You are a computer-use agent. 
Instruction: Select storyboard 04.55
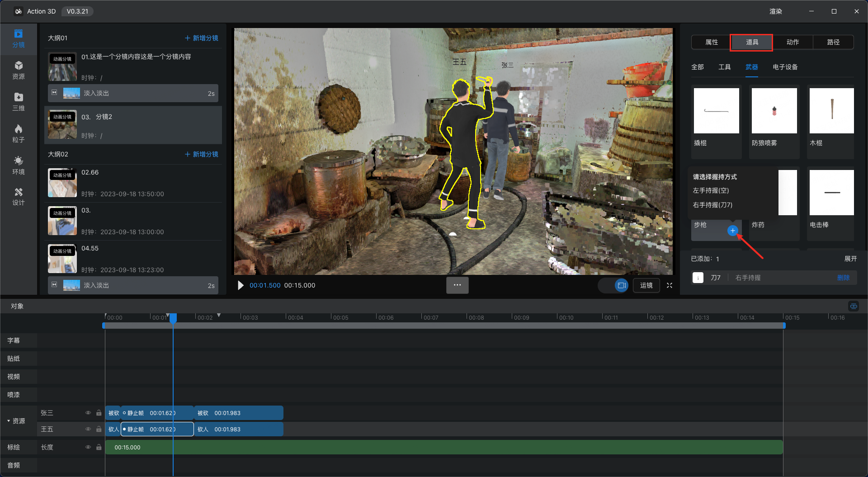click(x=133, y=259)
